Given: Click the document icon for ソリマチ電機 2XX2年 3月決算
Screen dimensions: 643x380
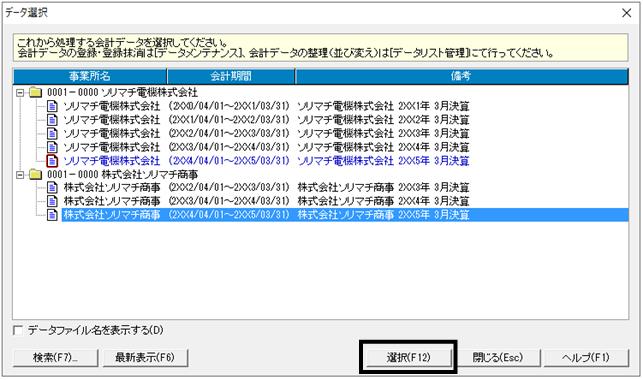Looking at the screenshot, I should [52, 120].
